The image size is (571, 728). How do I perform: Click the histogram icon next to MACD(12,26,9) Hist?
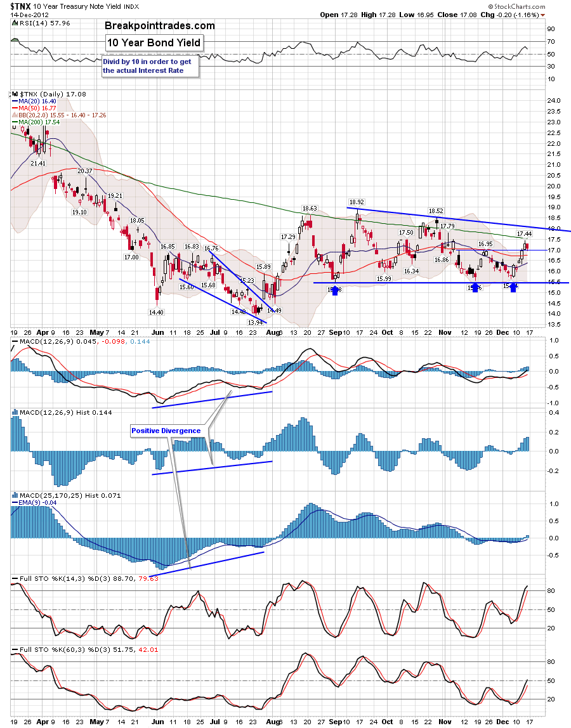tap(15, 412)
